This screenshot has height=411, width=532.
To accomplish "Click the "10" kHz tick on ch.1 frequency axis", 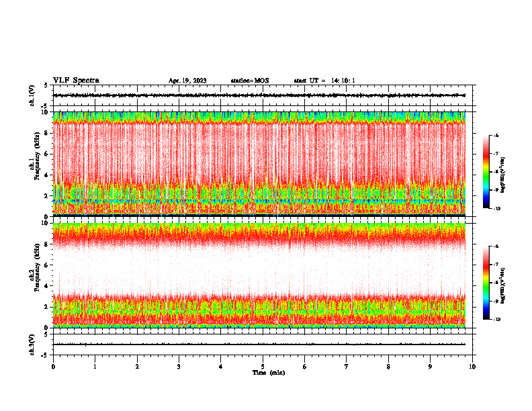I will [x=45, y=112].
